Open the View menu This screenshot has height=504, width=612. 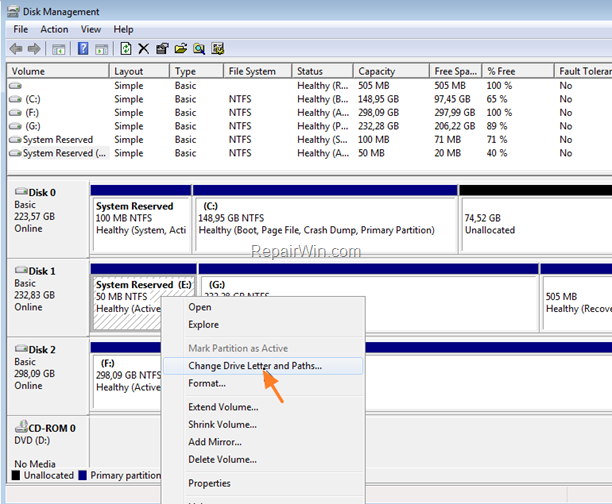point(91,29)
